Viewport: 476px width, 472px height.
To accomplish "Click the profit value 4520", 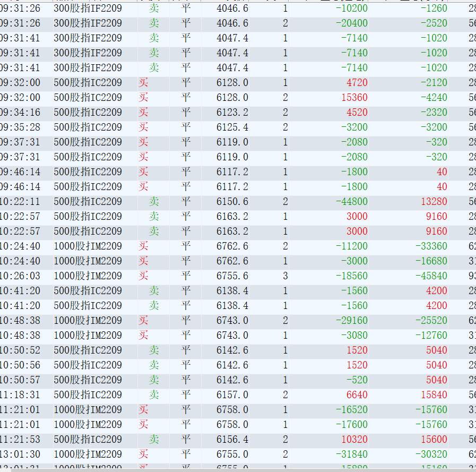I will pos(357,113).
